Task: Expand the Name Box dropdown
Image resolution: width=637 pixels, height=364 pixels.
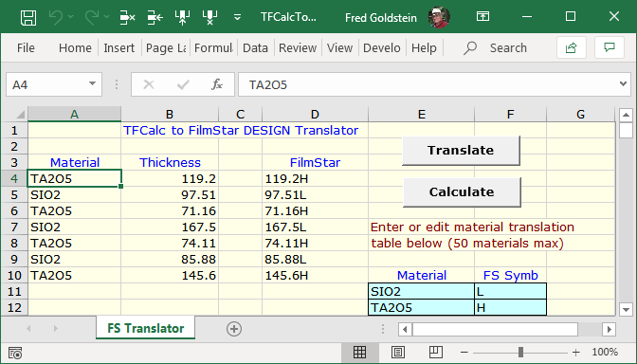Action: click(92, 84)
